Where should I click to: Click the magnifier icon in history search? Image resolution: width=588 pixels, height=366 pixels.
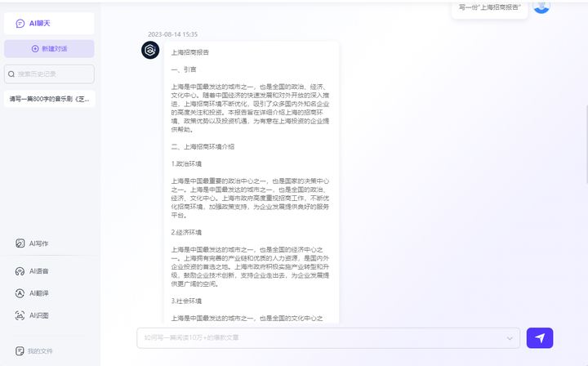click(11, 74)
